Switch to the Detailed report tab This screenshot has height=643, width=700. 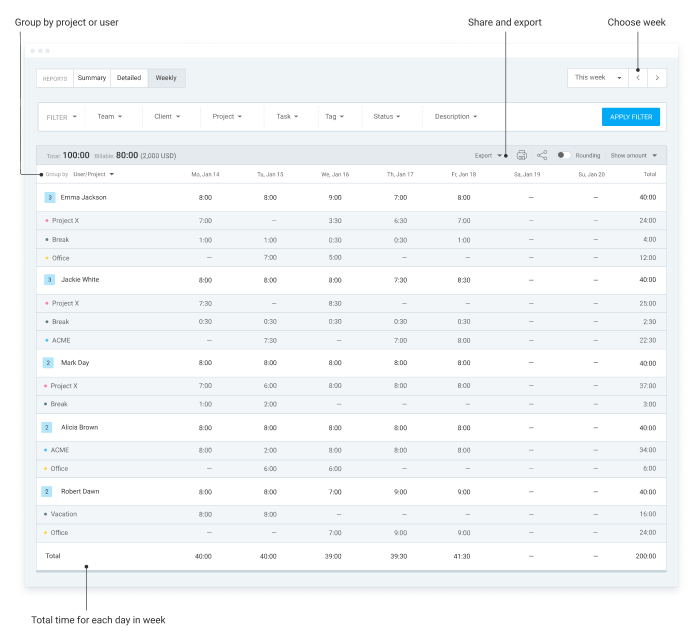pyautogui.click(x=129, y=78)
